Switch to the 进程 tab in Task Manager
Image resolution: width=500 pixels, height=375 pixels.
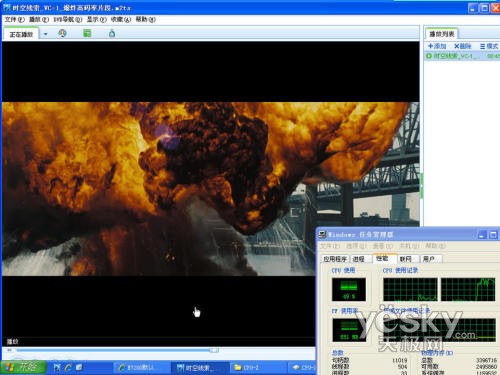[359, 259]
